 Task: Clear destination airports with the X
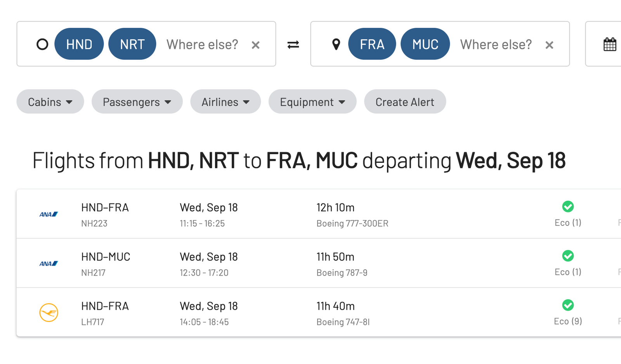click(x=549, y=45)
